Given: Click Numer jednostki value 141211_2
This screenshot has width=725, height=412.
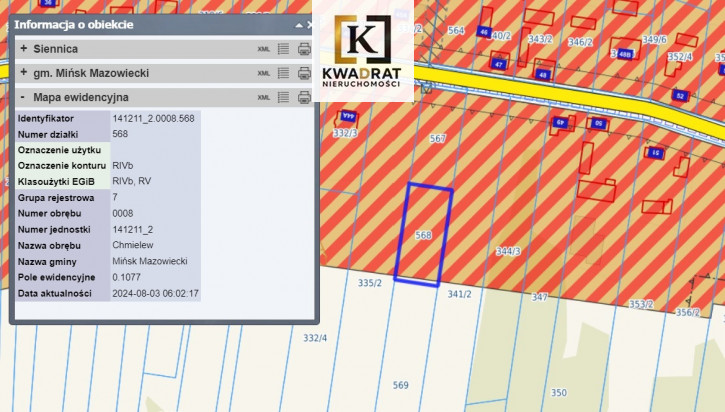Looking at the screenshot, I should pos(133,229).
